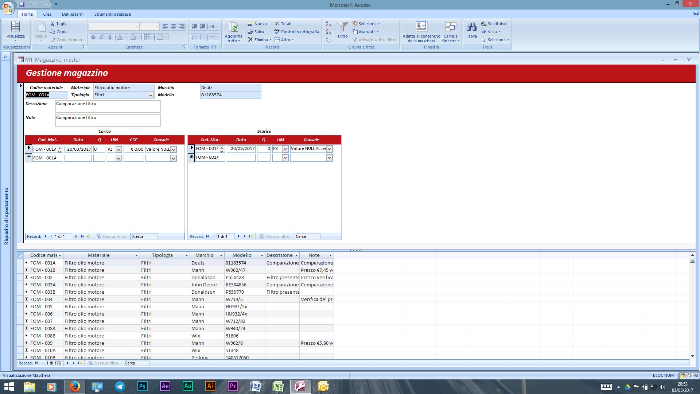The height and width of the screenshot is (394, 700).
Task: Open the font size dropdown in ribbon
Action: (x=156, y=27)
